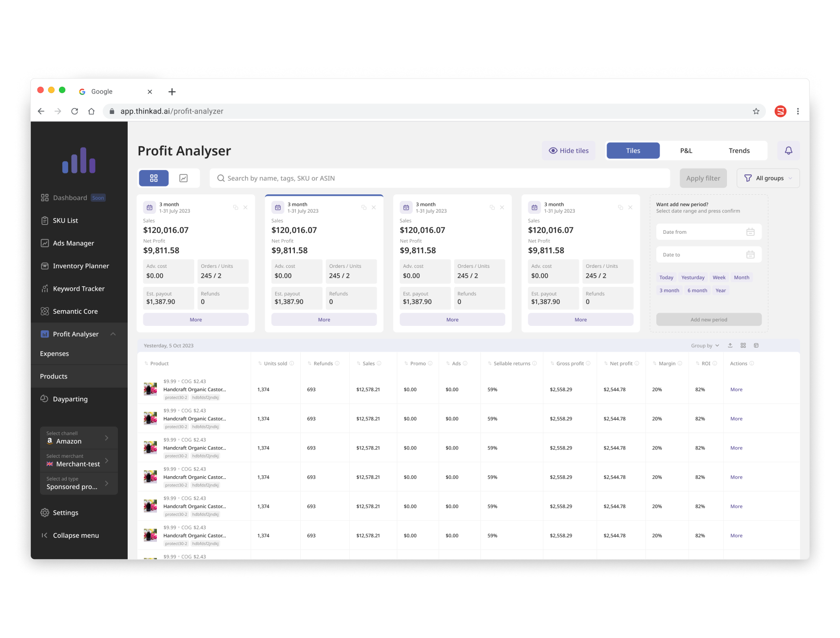Click Add new period button
The height and width of the screenshot is (638, 840).
[708, 319]
